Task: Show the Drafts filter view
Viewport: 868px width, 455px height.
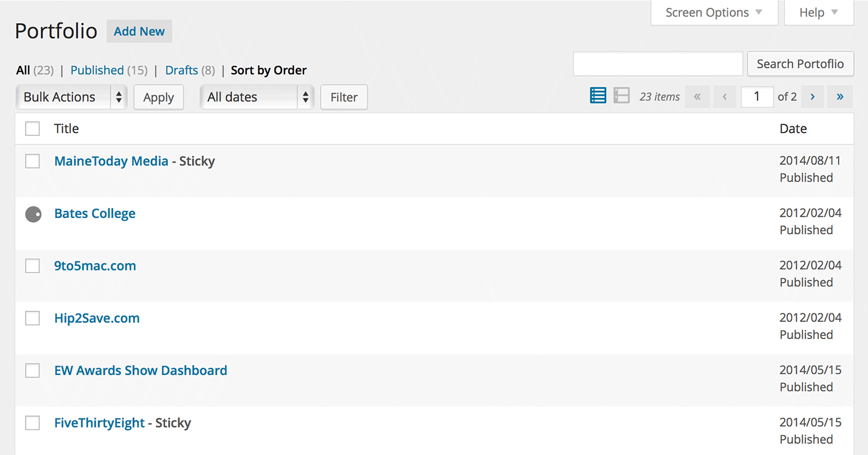Action: (x=181, y=70)
